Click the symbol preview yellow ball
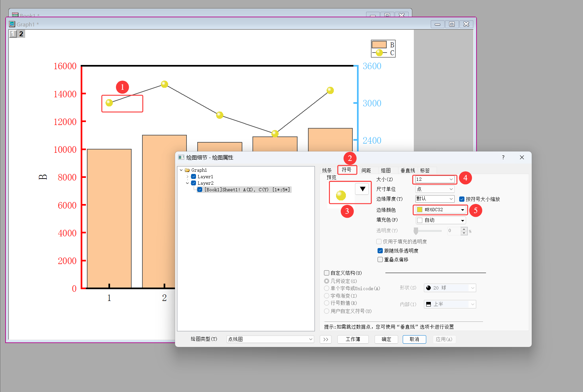Image resolution: width=583 pixels, height=392 pixels. point(341,196)
